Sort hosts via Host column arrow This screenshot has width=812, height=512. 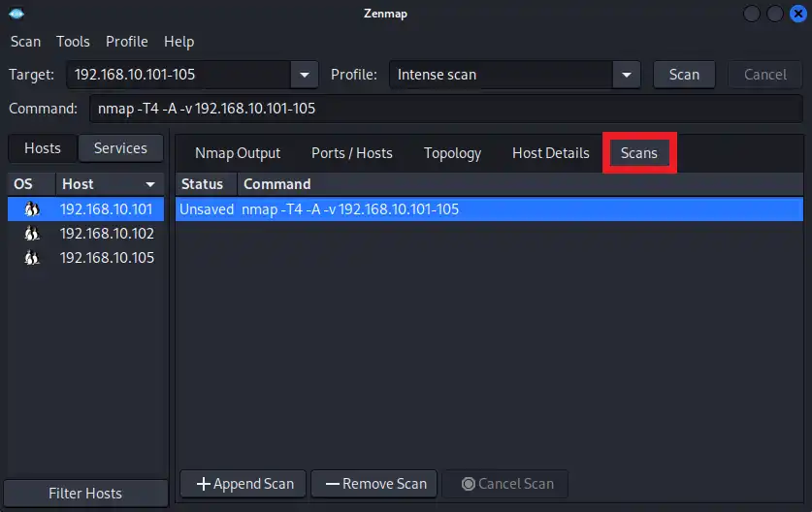[x=150, y=184]
